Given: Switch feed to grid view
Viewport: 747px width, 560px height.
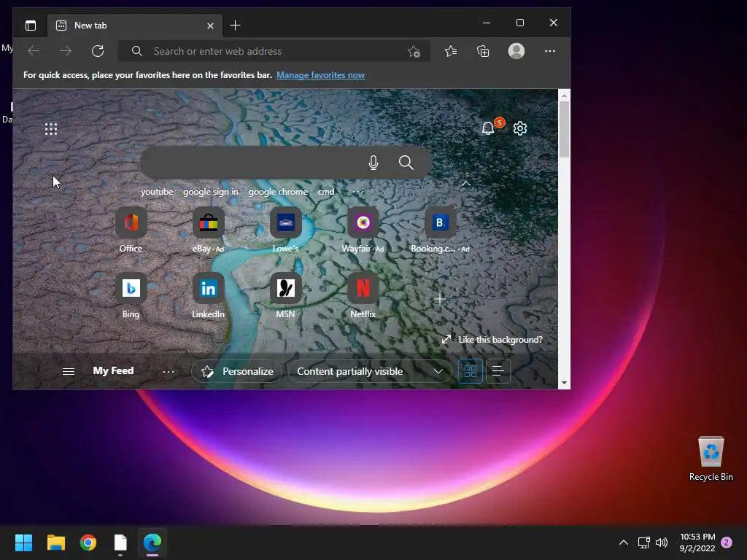Looking at the screenshot, I should tap(471, 371).
